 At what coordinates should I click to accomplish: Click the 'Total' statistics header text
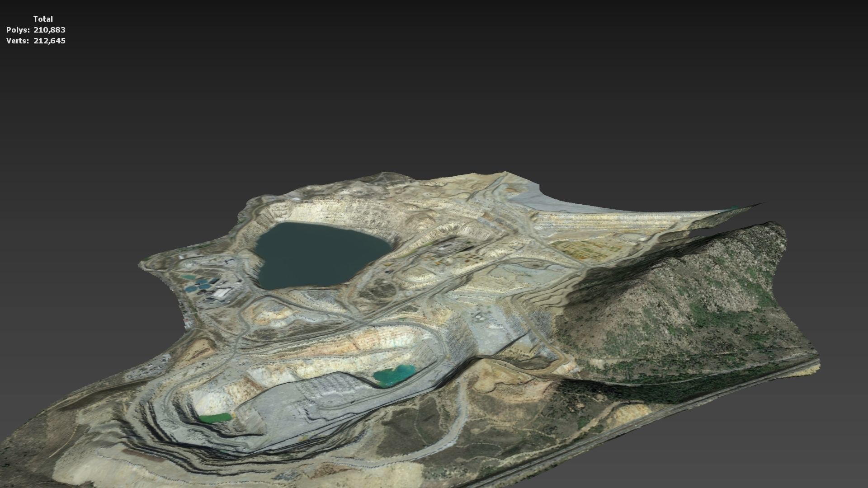(x=43, y=19)
